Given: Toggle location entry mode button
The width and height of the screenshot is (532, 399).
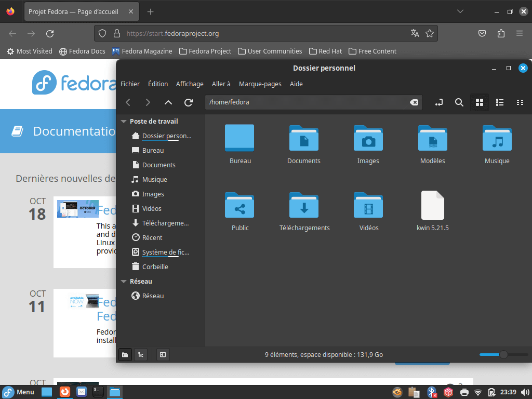Looking at the screenshot, I should [439, 102].
